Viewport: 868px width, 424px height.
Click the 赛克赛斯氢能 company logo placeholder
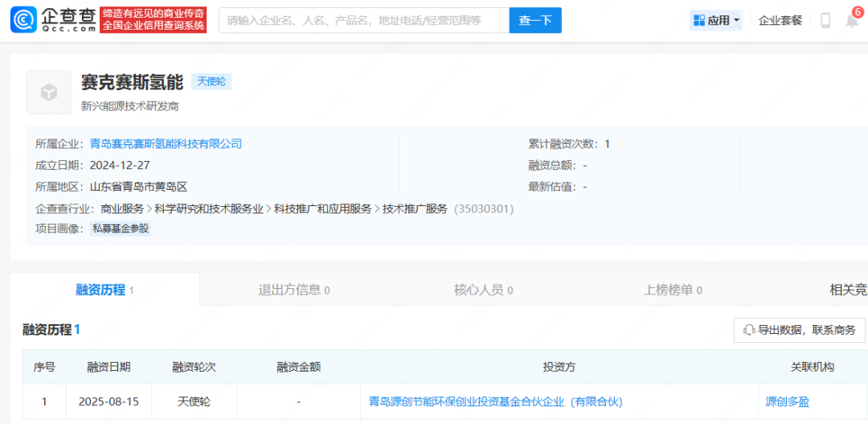click(49, 92)
